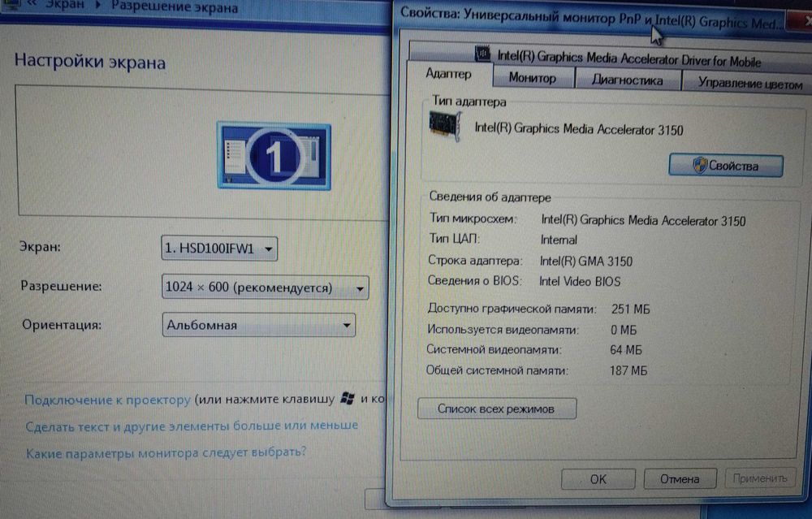Click the Отмена button
The width and height of the screenshot is (812, 519).
coord(680,479)
